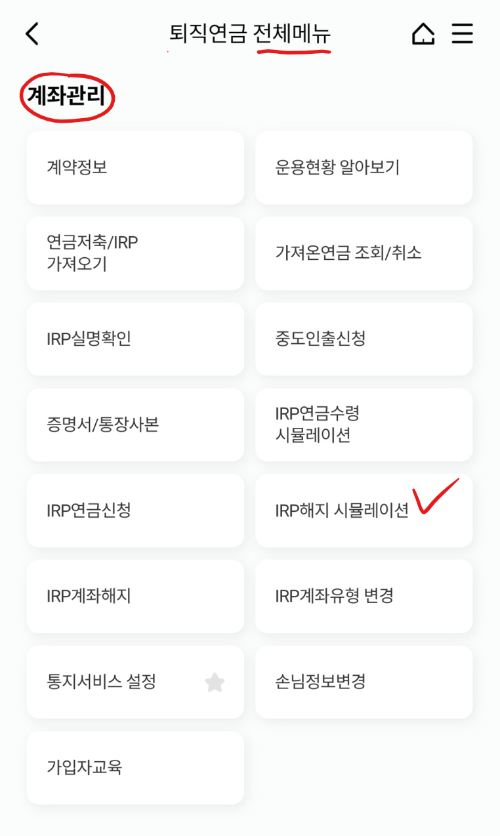
Task: Click the 계좌관리 section heading
Action: tap(66, 97)
